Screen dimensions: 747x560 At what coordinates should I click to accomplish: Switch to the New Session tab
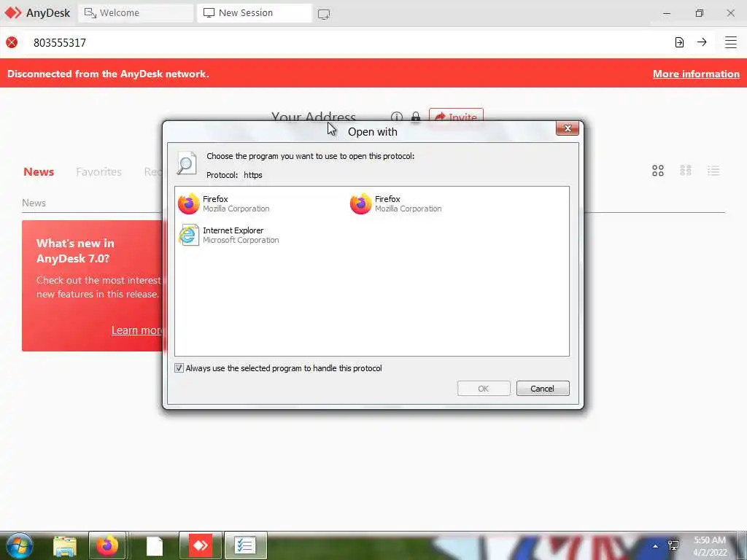(255, 13)
